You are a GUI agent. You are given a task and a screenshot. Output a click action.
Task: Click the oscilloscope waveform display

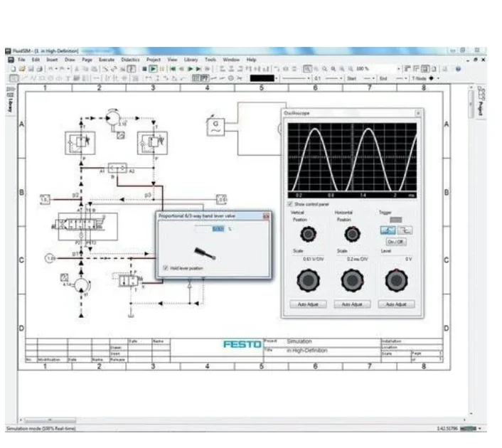point(352,161)
